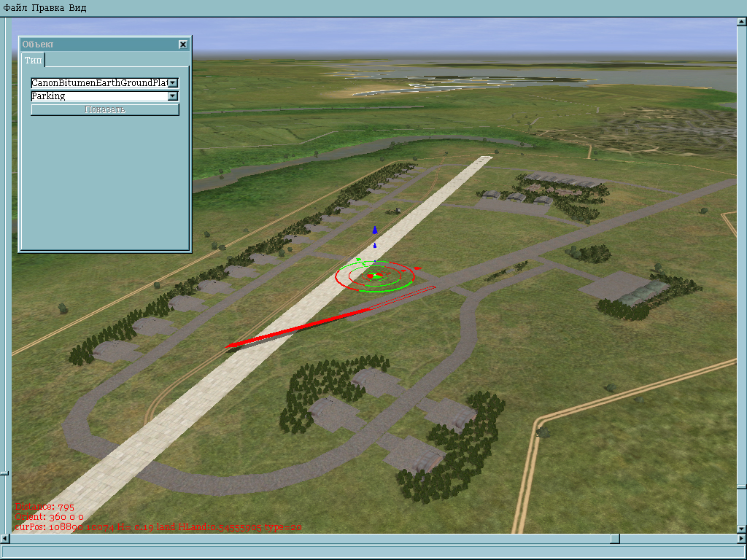The image size is (747, 560).
Task: Click the 'Distance: 795' status text
Action: [x=44, y=507]
